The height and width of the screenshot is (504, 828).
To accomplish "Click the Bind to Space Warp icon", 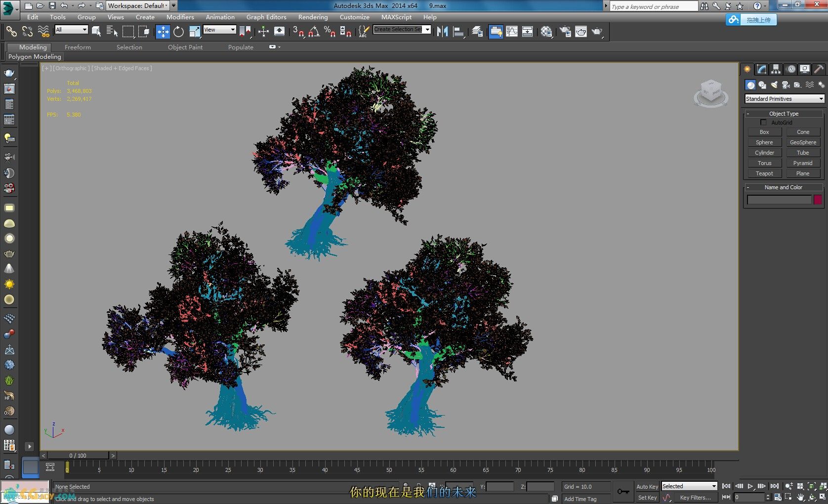I will (43, 32).
